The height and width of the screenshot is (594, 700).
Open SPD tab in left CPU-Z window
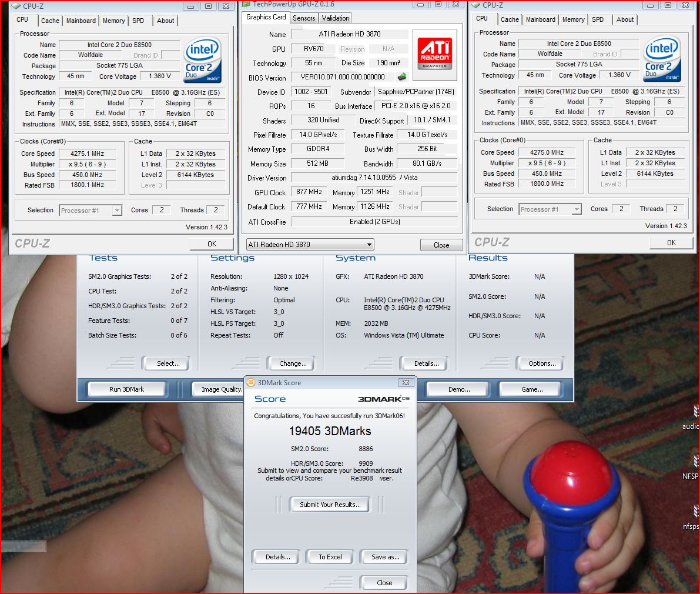point(138,21)
